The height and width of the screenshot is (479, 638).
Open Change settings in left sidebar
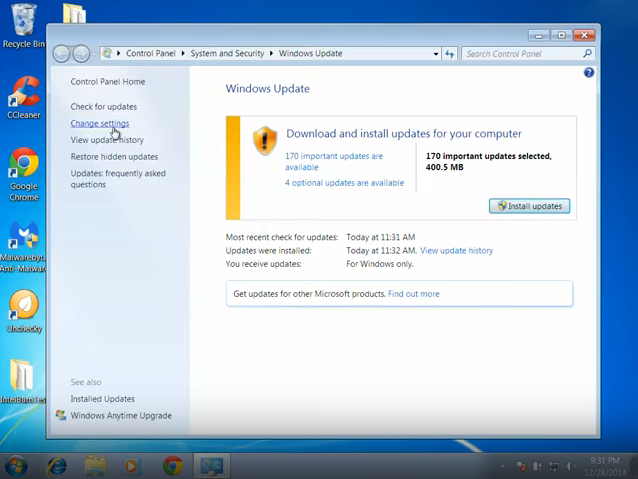point(99,124)
